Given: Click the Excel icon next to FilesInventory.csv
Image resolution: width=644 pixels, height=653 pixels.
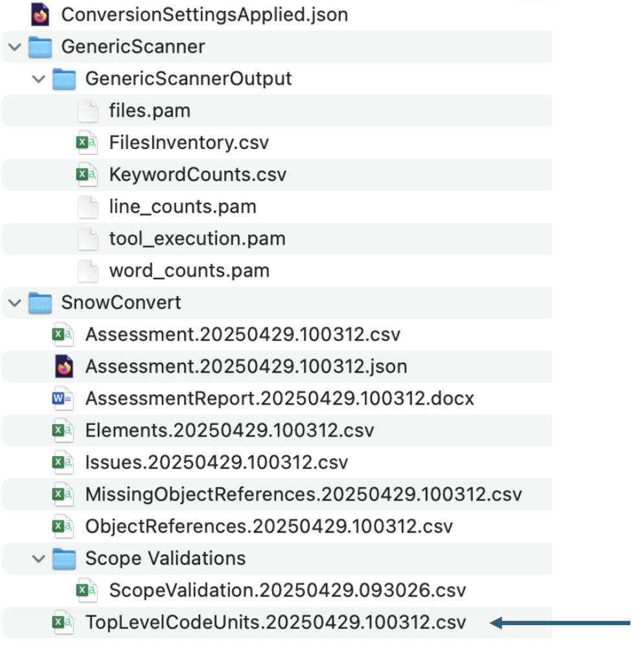Looking at the screenshot, I should pos(87,143).
